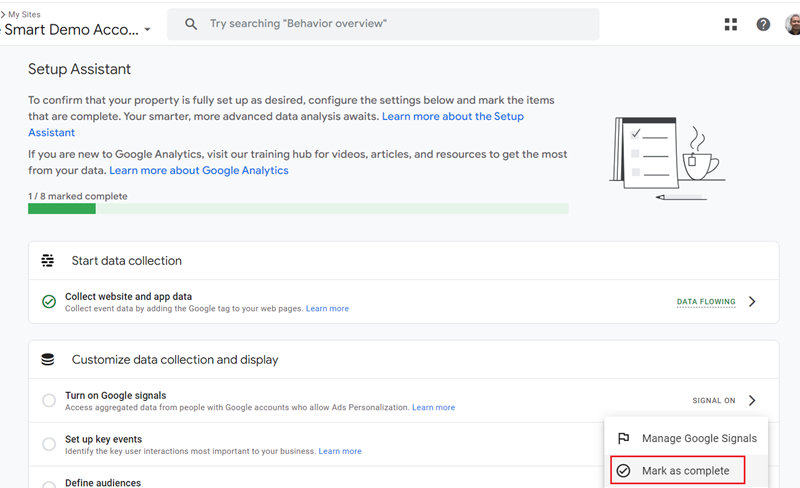Viewport: 800px width, 488px height.
Task: Click the DATA FLOWING status label
Action: (x=706, y=302)
